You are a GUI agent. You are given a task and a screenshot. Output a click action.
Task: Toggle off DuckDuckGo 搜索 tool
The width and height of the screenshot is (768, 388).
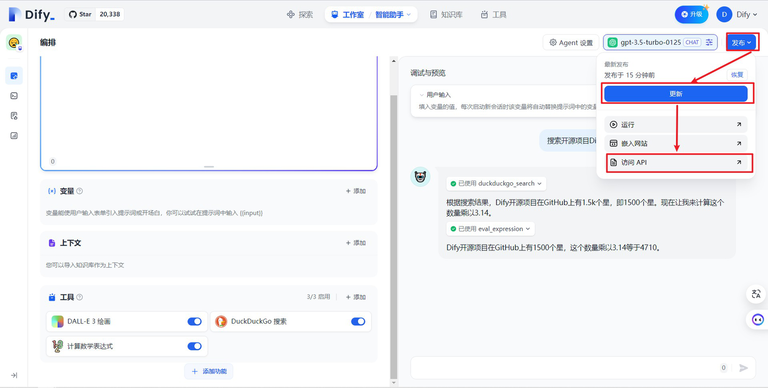coord(358,321)
